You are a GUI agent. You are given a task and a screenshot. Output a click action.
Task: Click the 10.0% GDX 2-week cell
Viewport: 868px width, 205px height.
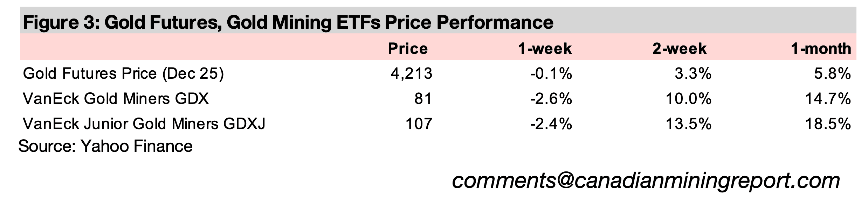688,99
